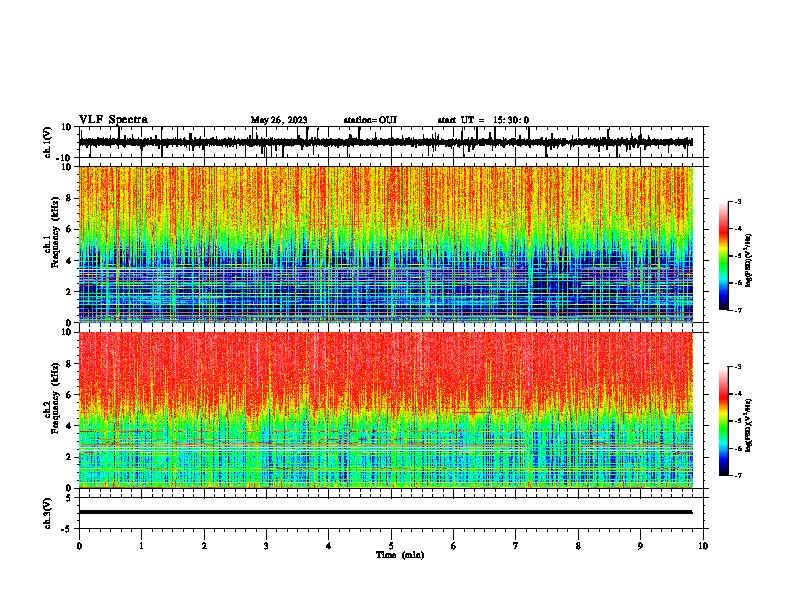Click the "0" tick on the time axis
792x612 pixels.
tap(79, 546)
